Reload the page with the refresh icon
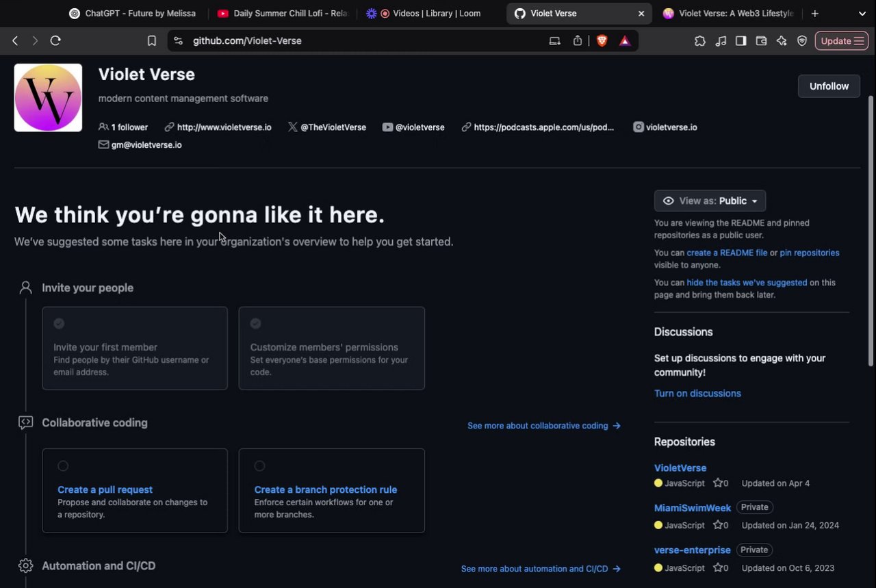This screenshot has width=876, height=588. pos(55,41)
